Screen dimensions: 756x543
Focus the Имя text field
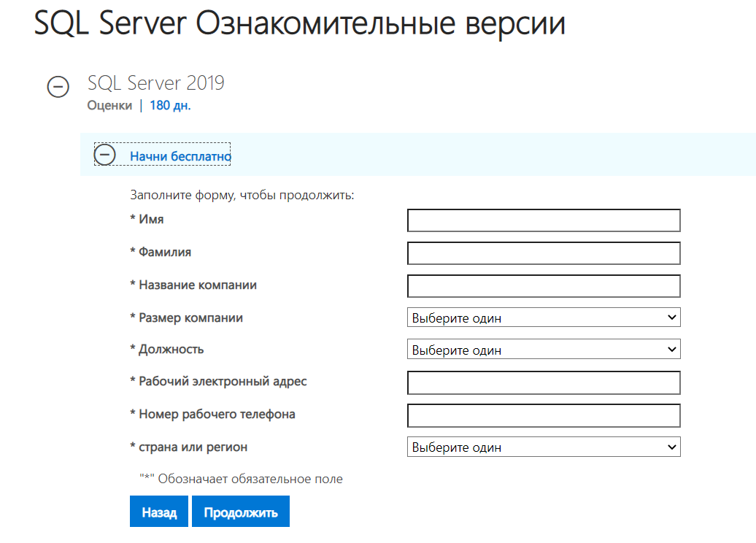[544, 220]
